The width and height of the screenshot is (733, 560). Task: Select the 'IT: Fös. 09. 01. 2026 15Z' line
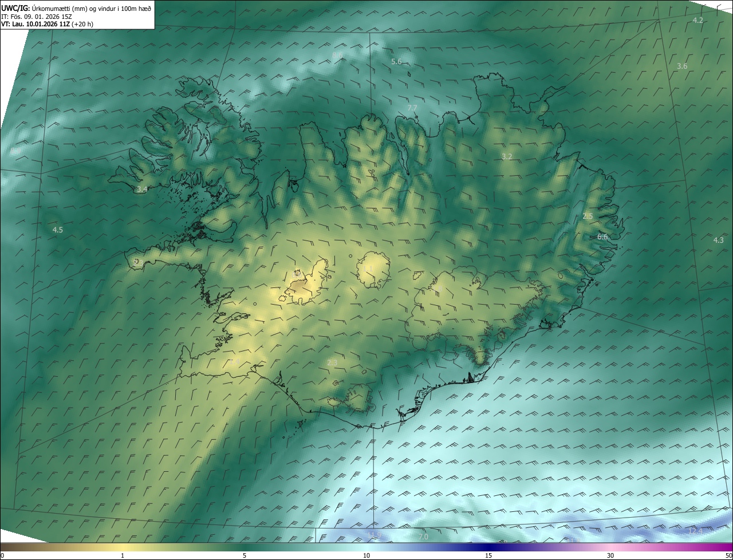pos(36,16)
